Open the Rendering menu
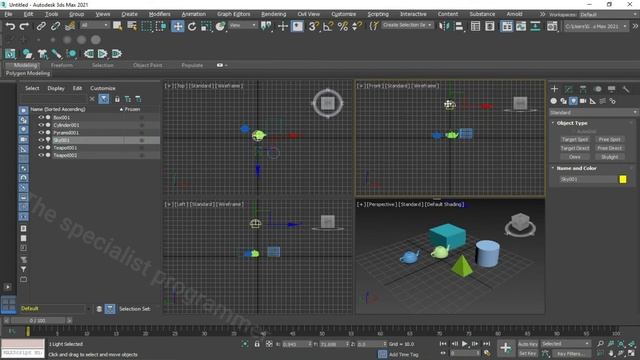640x360 pixels. pyautogui.click(x=273, y=14)
